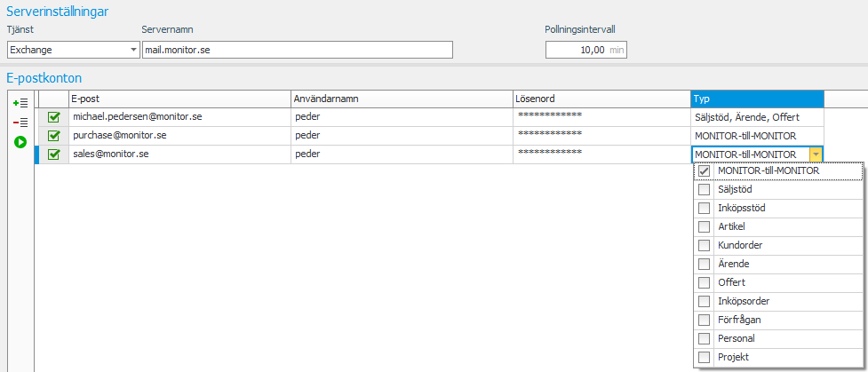868x372 pixels.
Task: Sort by E-post column header
Action: 179,99
